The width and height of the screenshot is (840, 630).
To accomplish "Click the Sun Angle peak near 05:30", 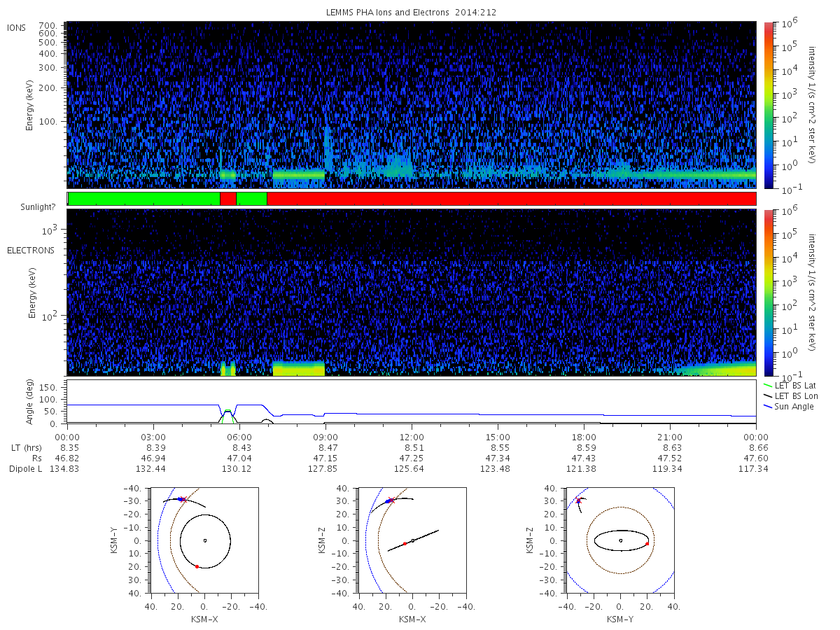I will pyautogui.click(x=227, y=410).
